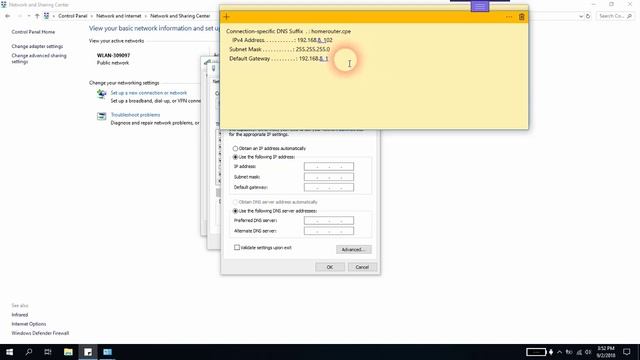
Task: Confirm IPv4 settings with OK
Action: 330,267
